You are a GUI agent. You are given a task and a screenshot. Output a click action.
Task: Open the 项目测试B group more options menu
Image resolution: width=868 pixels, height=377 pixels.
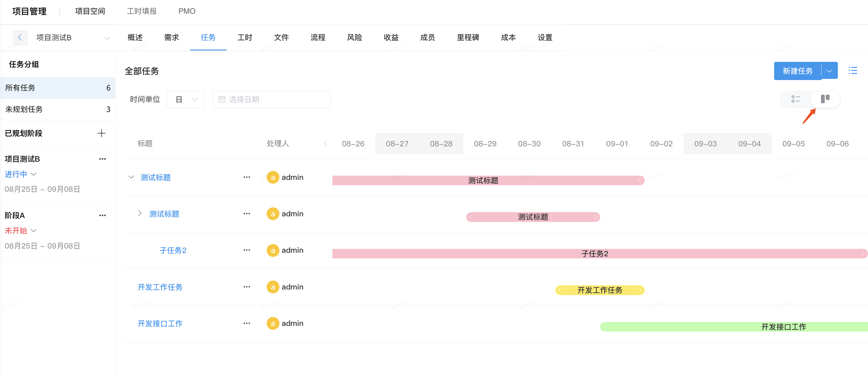[102, 158]
